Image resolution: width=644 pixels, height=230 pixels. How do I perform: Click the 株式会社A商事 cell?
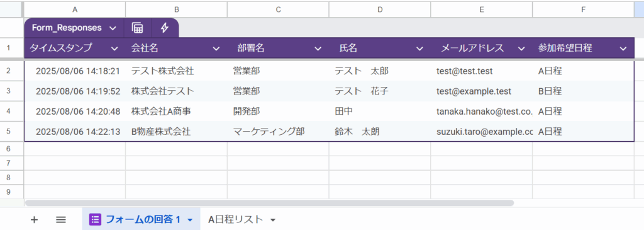[176, 112]
